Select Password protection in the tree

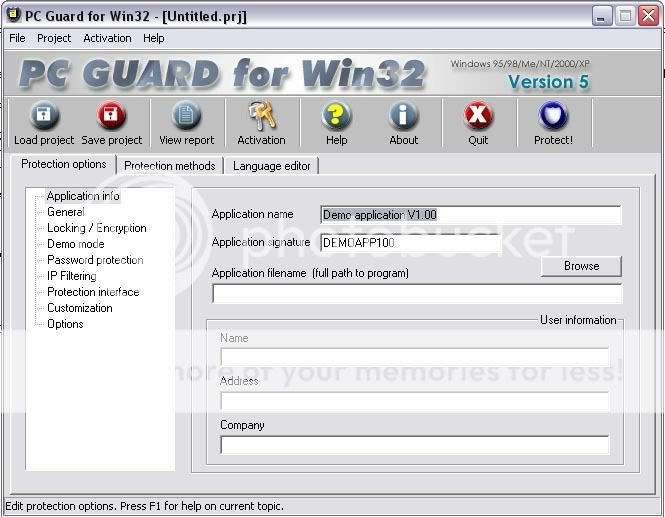click(x=95, y=260)
